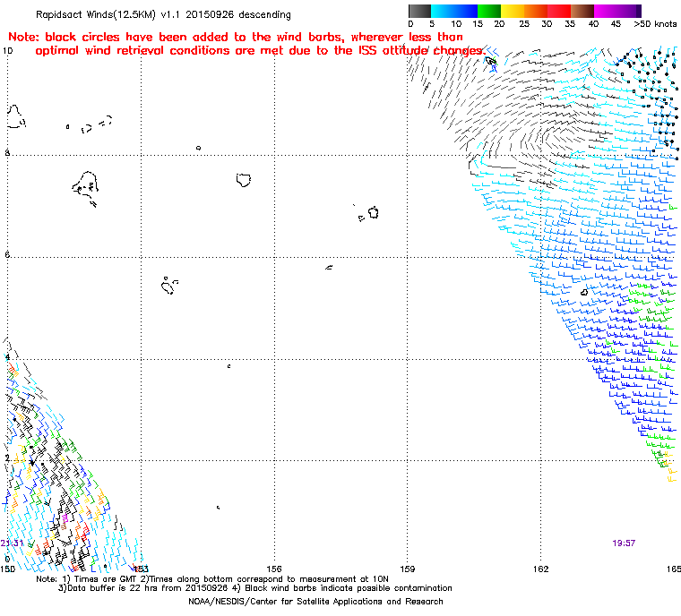This screenshot has width=681, height=616.
Task: Select the blue 10-15 knots color bar segment
Action: 466,11
